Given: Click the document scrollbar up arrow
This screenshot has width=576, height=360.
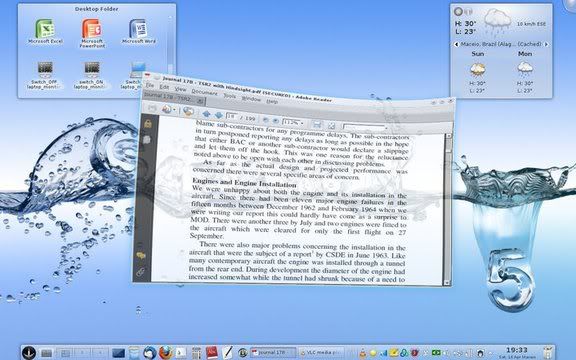Looking at the screenshot, I should coord(448,137).
